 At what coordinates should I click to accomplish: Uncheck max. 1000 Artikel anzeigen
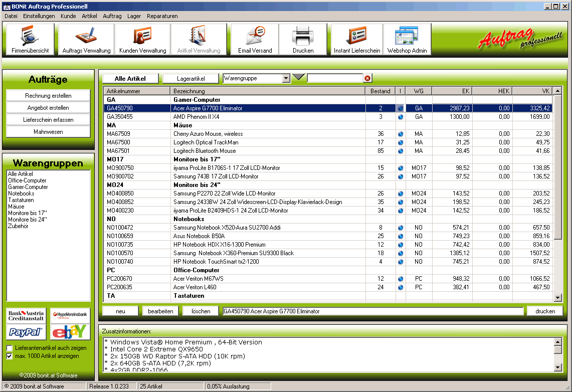[10, 356]
